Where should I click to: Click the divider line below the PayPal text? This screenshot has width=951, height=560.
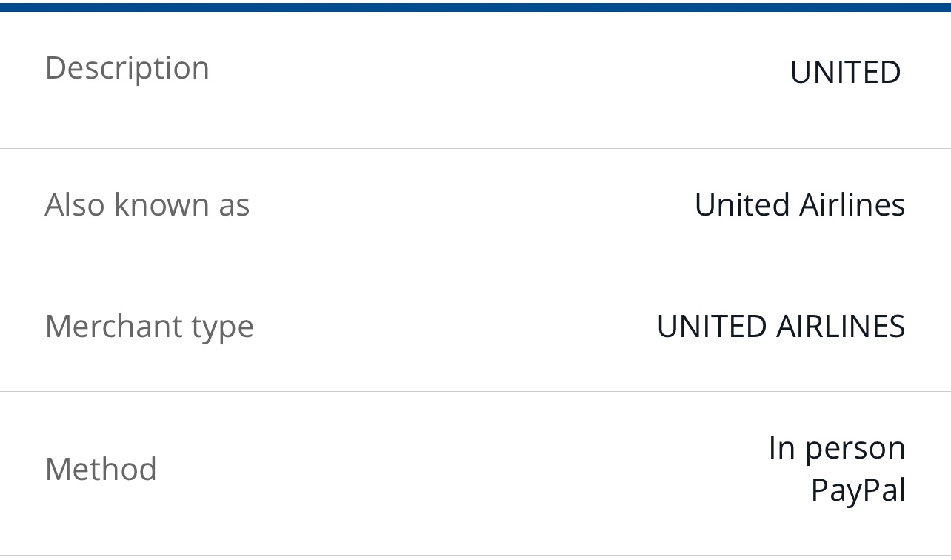[475, 555]
